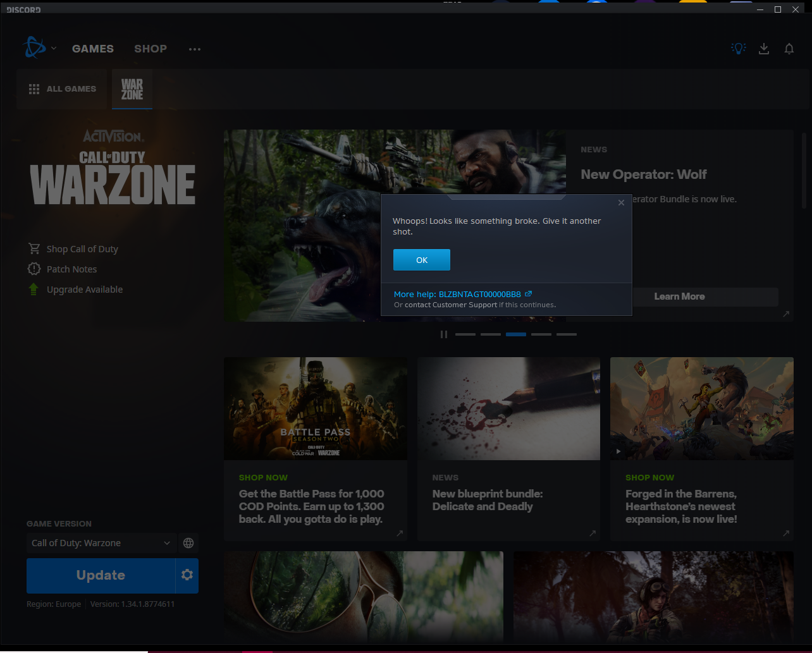The height and width of the screenshot is (653, 812).
Task: Select the fourth carousel slide indicator
Action: (541, 334)
